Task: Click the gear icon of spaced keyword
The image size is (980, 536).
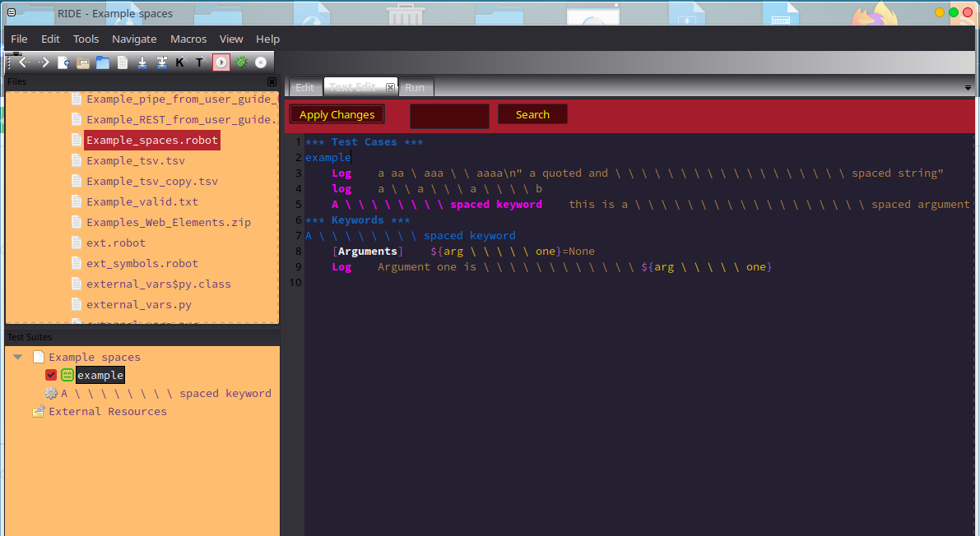Action: point(51,394)
